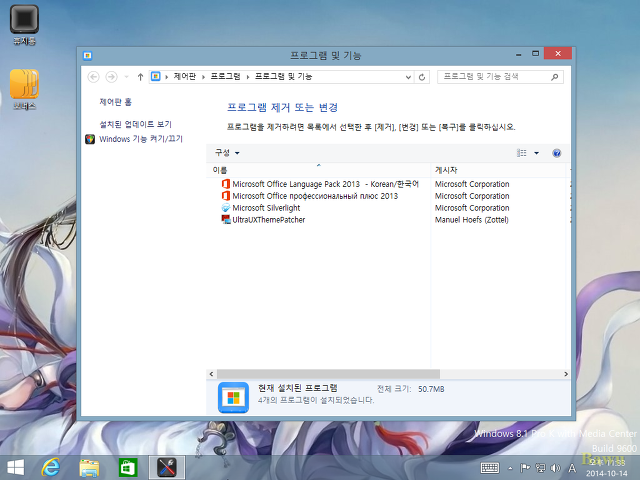The height and width of the screenshot is (480, 640).
Task: Expand the address bar history dropdown
Action: point(408,77)
